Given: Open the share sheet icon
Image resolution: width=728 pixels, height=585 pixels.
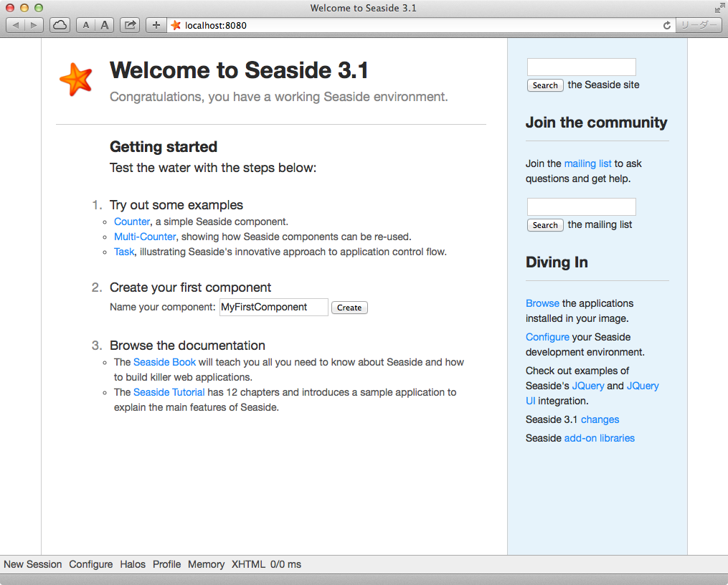Looking at the screenshot, I should coord(130,25).
